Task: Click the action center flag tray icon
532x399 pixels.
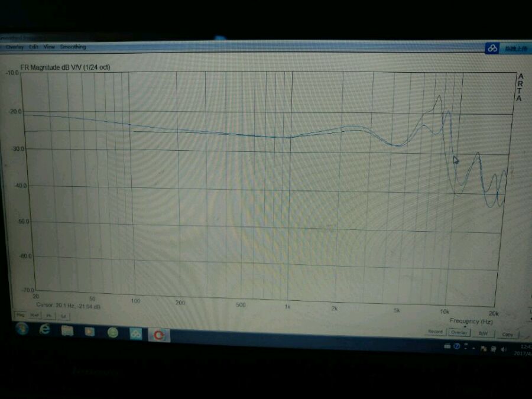Action: click(x=484, y=348)
